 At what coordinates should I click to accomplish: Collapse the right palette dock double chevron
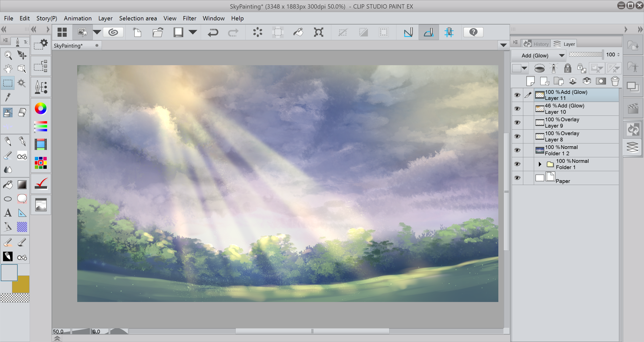click(640, 29)
